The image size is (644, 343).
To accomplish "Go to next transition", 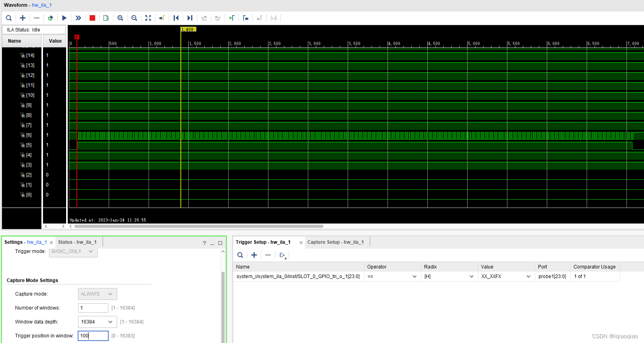I will pyautogui.click(x=218, y=18).
